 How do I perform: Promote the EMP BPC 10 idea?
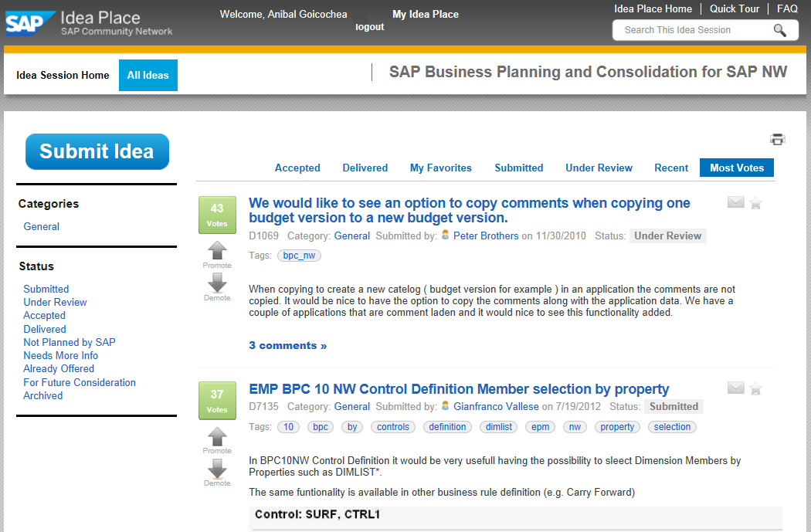point(217,437)
